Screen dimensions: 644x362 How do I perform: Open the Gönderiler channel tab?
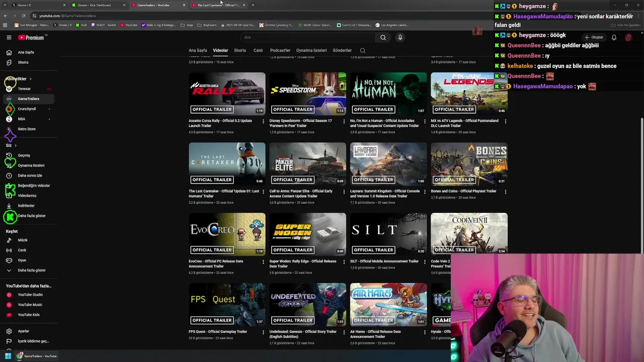(342, 50)
